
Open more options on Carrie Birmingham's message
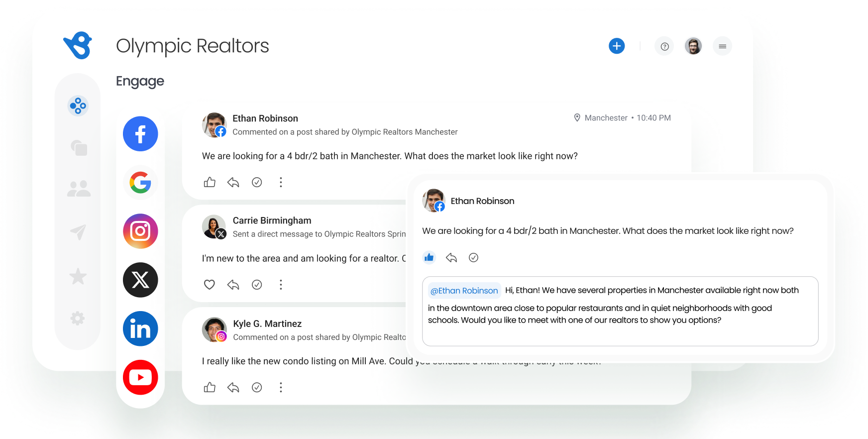click(281, 285)
